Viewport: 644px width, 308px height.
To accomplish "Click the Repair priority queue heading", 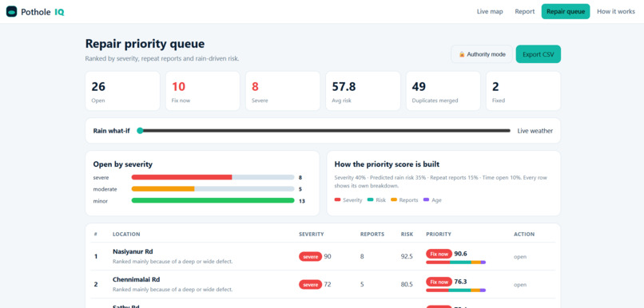I will 145,44.
